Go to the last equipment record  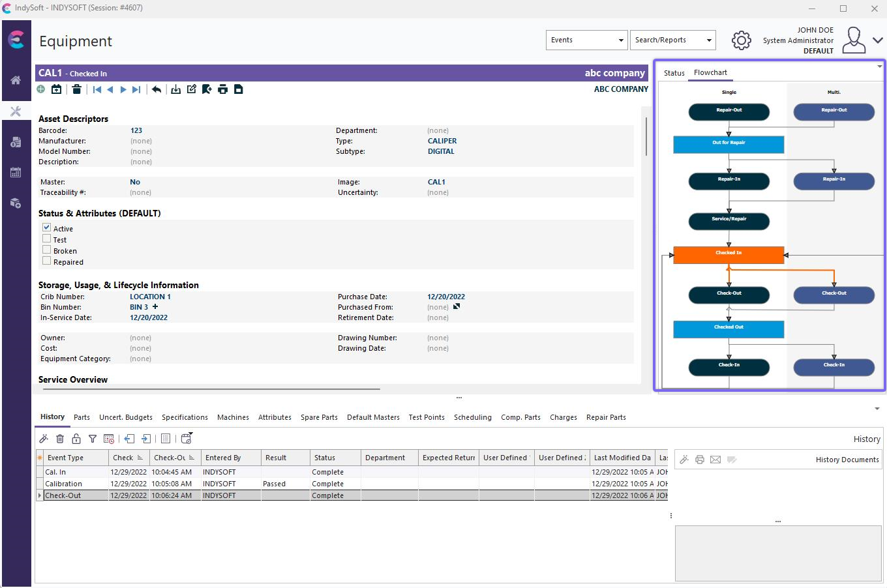click(136, 89)
